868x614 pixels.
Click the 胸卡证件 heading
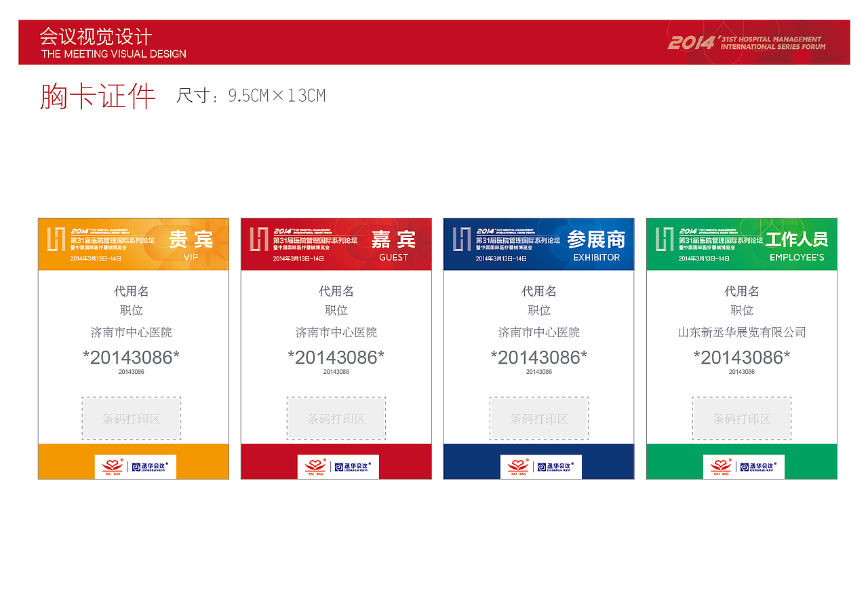tap(98, 96)
